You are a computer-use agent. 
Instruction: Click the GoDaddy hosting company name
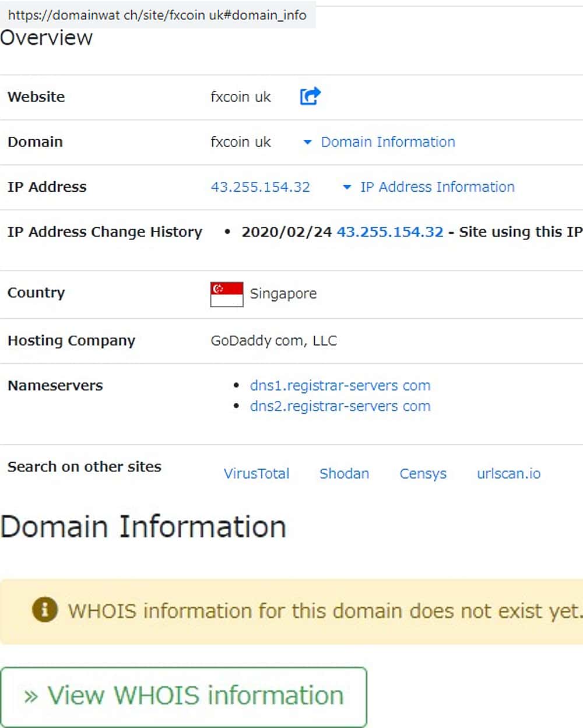(273, 340)
